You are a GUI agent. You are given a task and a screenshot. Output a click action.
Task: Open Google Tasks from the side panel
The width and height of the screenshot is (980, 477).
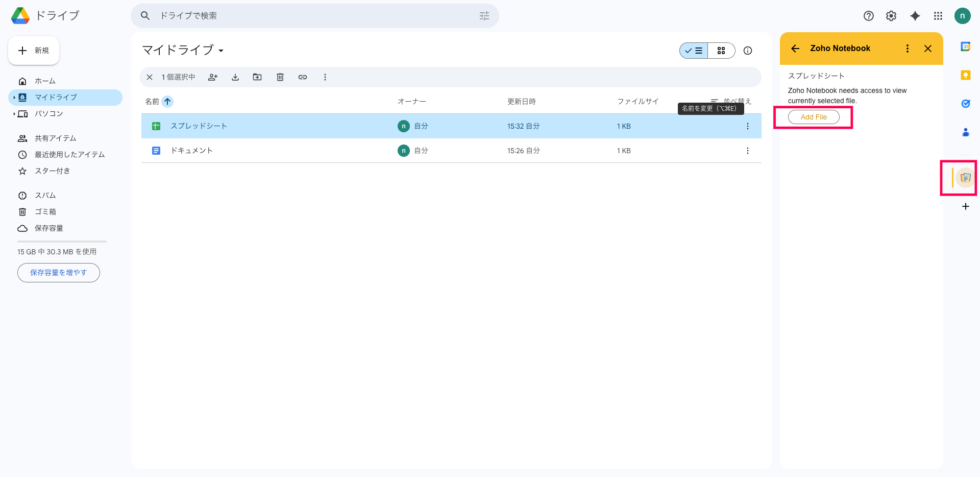965,104
